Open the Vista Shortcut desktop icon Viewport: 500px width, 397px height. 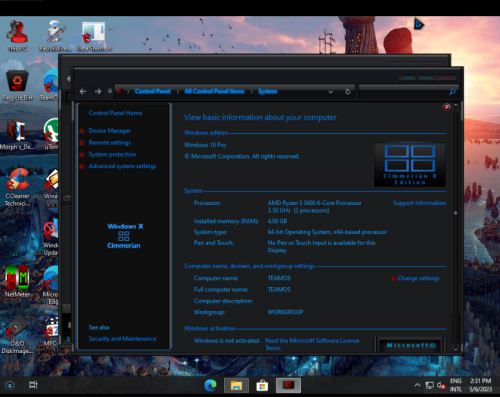pos(94,37)
